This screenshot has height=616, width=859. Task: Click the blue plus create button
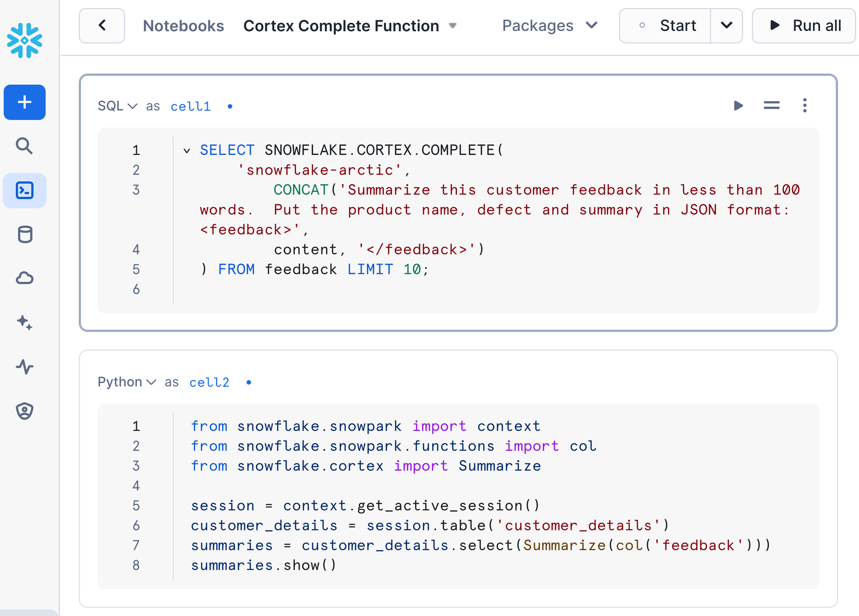pyautogui.click(x=25, y=102)
